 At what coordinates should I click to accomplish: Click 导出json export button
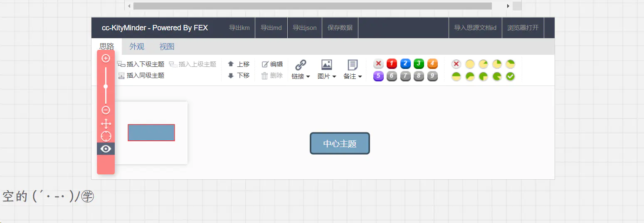click(305, 28)
